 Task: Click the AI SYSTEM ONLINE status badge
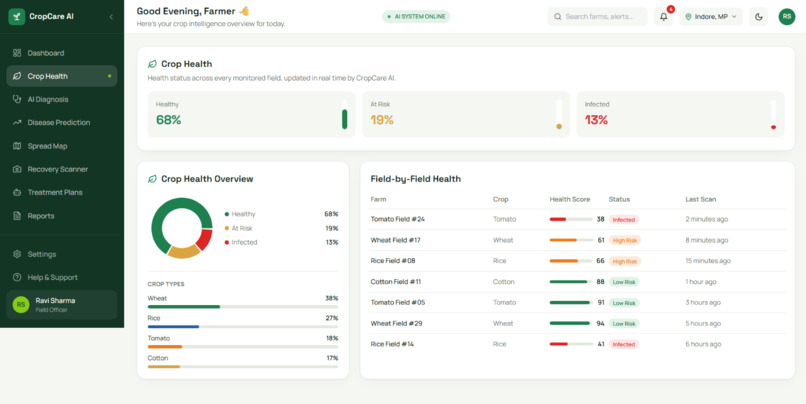click(x=416, y=16)
